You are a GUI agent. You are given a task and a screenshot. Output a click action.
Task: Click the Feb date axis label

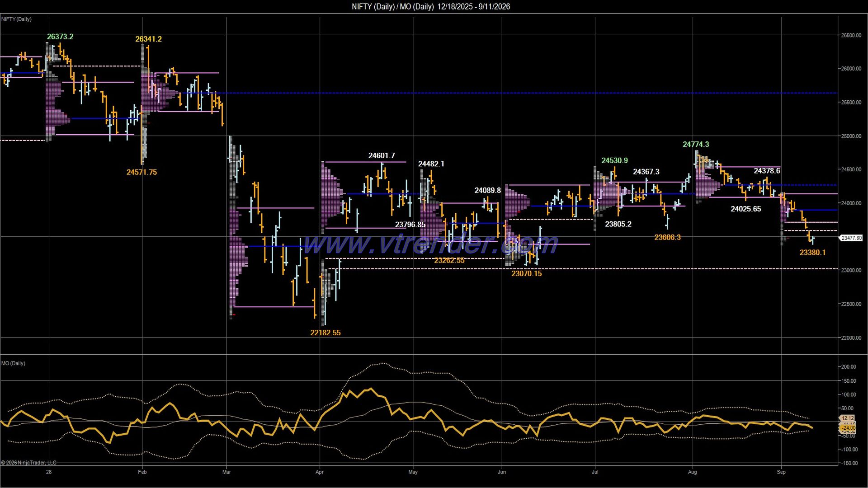tap(142, 472)
